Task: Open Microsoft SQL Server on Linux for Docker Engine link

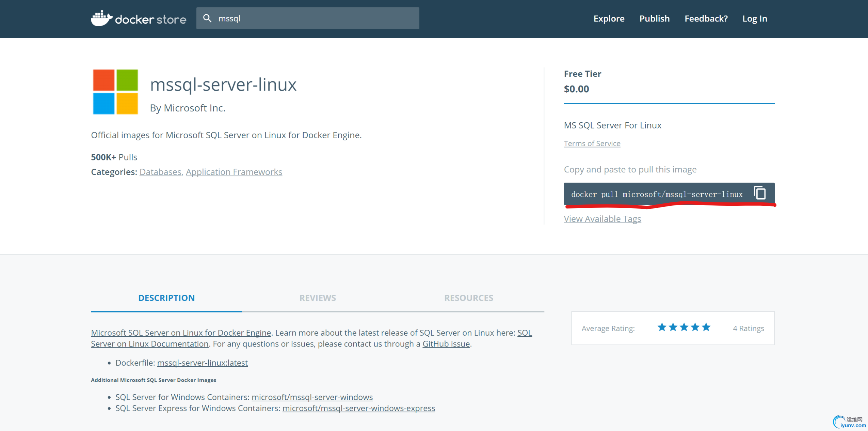Action: [x=181, y=333]
